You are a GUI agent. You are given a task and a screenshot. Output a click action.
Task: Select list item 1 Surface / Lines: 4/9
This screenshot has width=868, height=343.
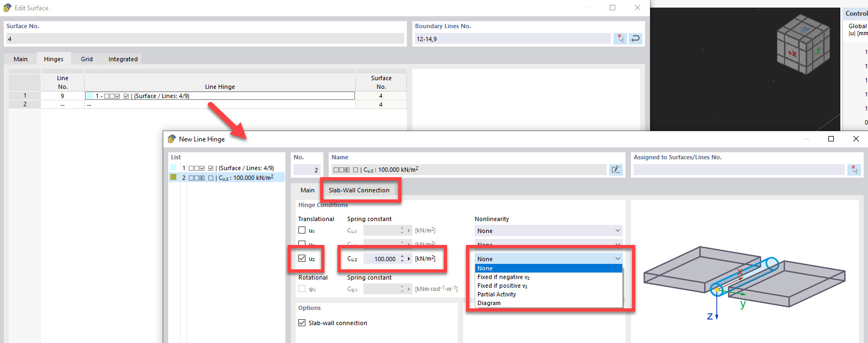tap(228, 168)
